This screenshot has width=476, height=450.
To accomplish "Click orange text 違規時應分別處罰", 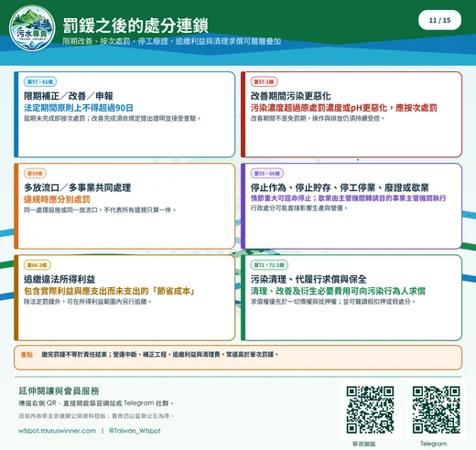I will 57,199.
